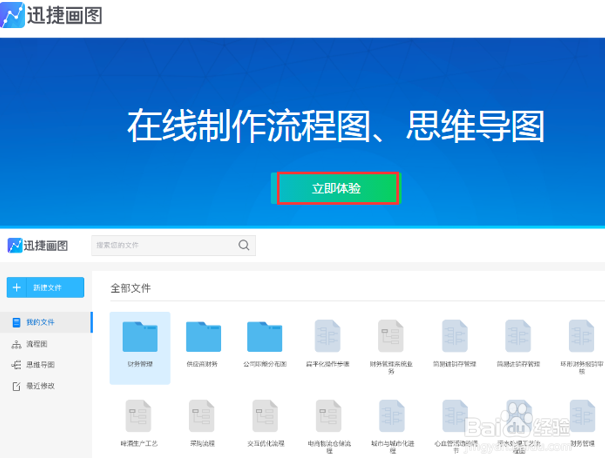Image resolution: width=605 pixels, height=467 pixels.
Task: Open the 公司职能分布图 folder
Action: click(265, 343)
